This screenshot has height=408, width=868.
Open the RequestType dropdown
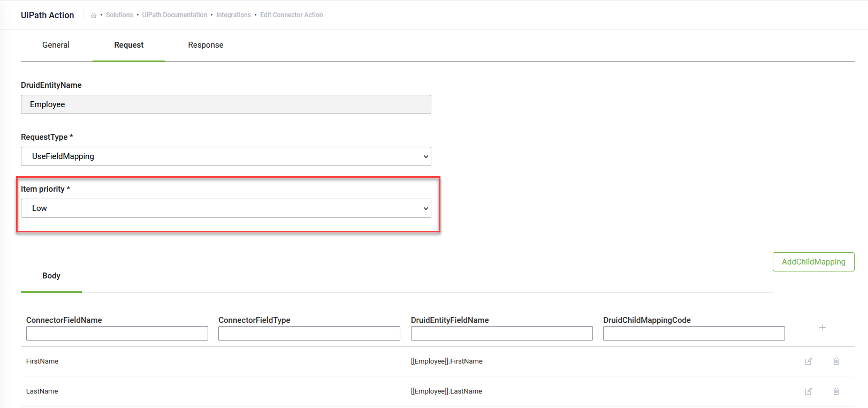pos(226,156)
